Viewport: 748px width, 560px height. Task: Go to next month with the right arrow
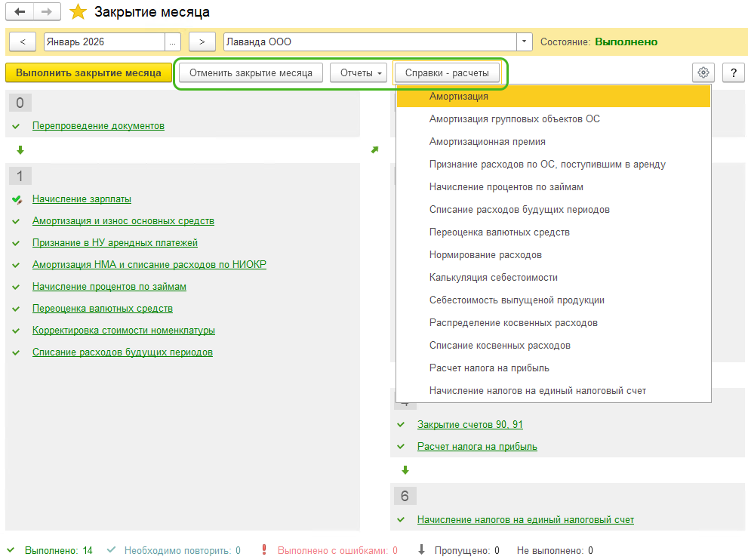click(x=202, y=42)
